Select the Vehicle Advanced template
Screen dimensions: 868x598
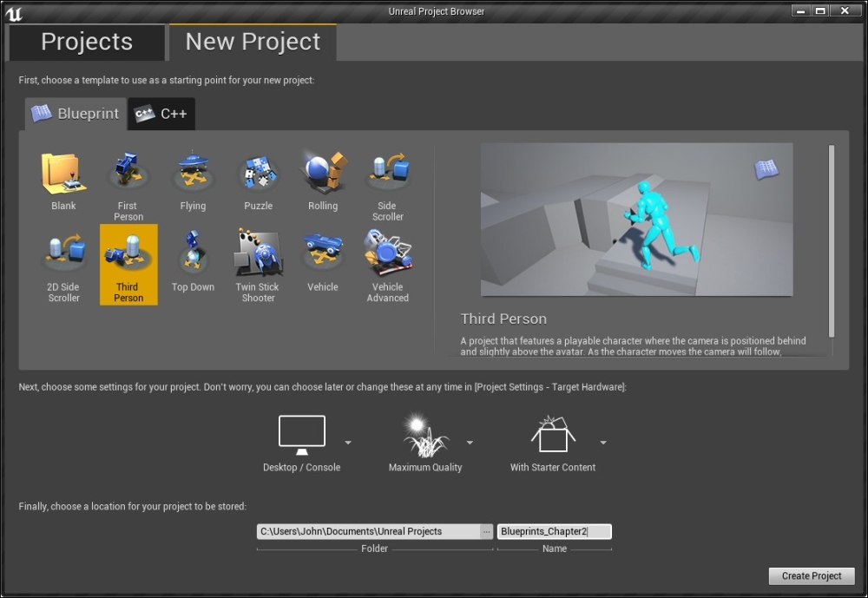coord(387,265)
